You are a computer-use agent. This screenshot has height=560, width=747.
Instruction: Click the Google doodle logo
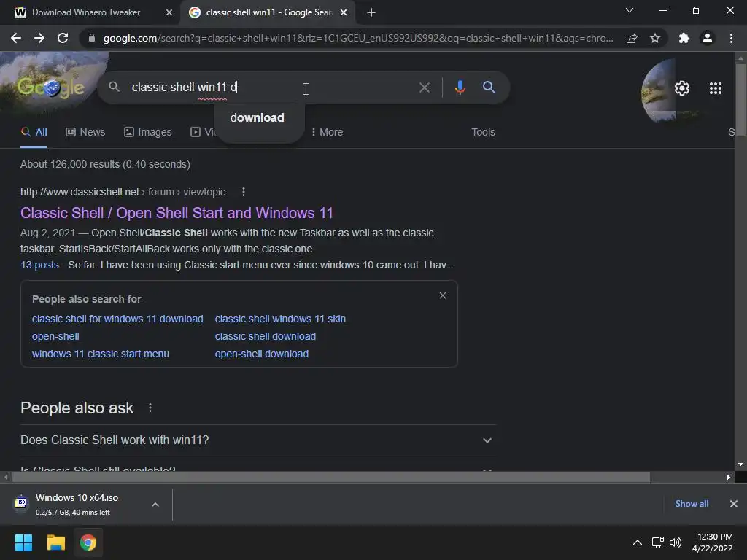coord(52,87)
